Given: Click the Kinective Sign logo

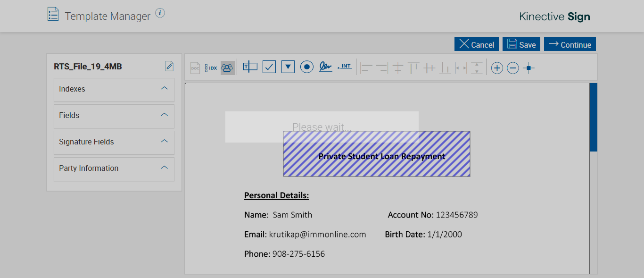Looking at the screenshot, I should (554, 17).
